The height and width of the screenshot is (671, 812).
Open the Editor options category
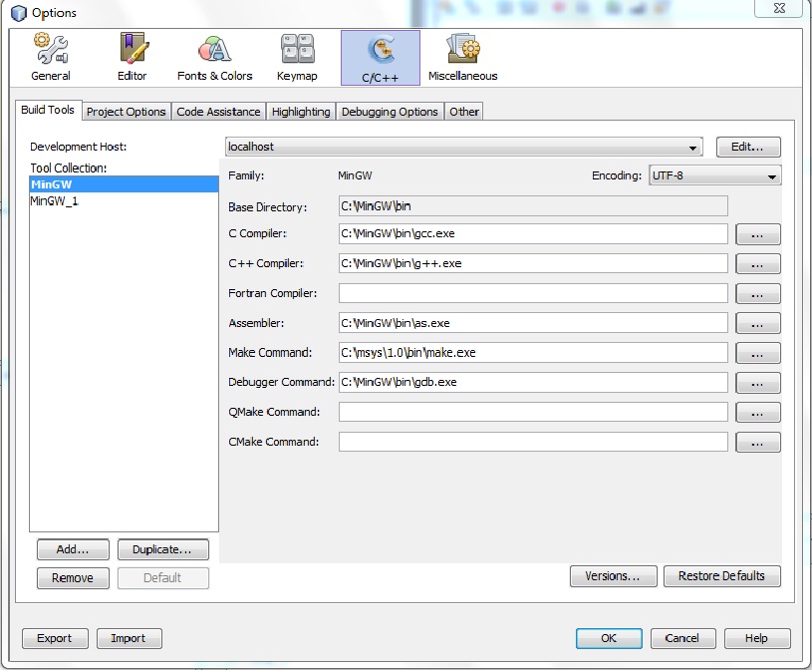(x=133, y=58)
